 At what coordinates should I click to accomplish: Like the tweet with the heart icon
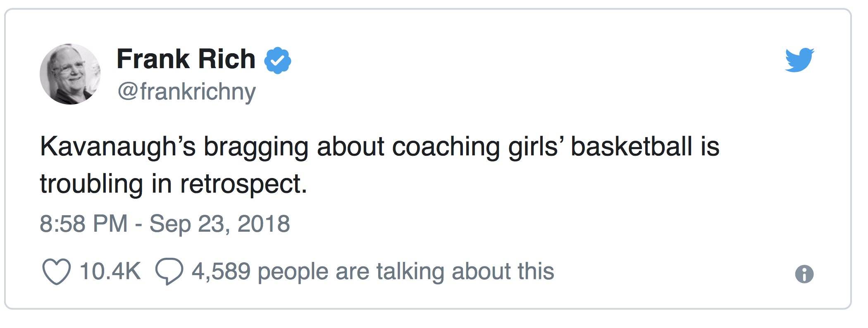(x=57, y=272)
